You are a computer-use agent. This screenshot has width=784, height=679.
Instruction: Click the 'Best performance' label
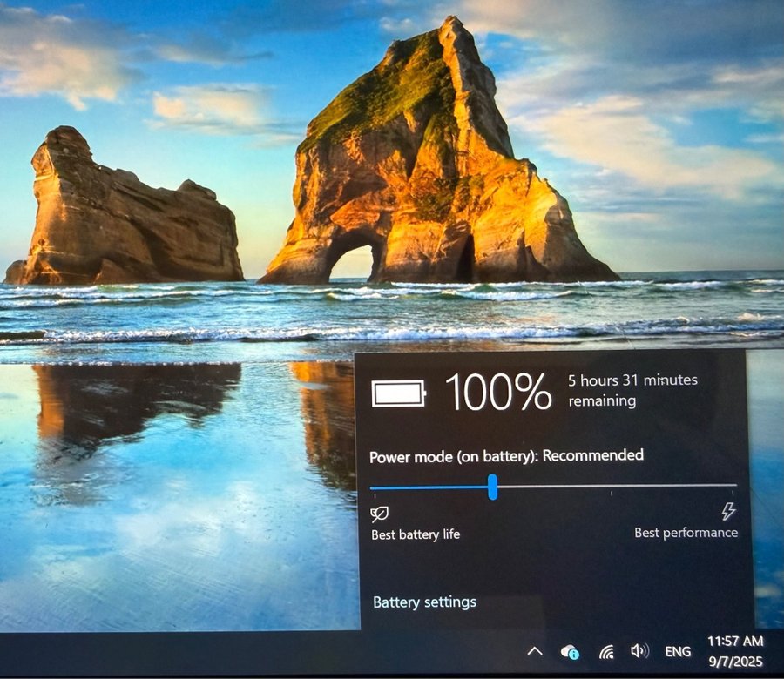click(x=686, y=533)
